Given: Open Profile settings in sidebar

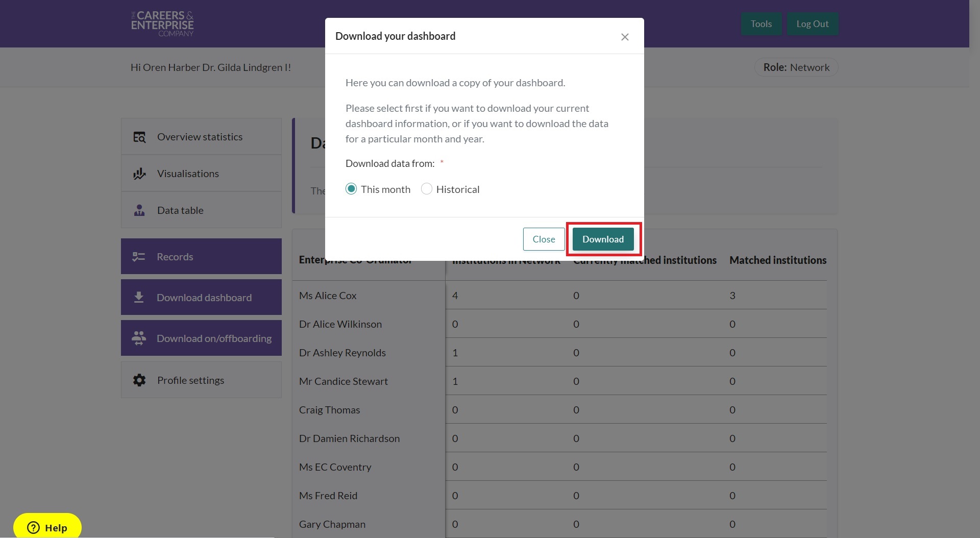Looking at the screenshot, I should click(201, 380).
